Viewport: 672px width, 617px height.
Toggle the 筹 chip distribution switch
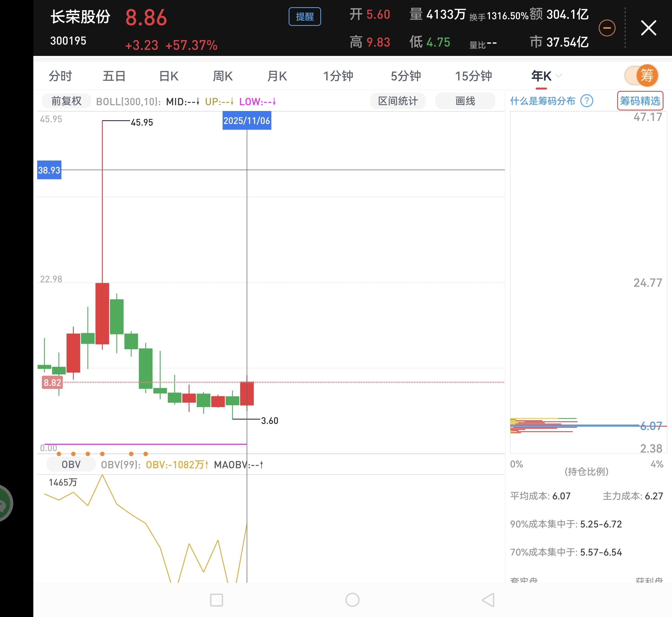coord(641,75)
